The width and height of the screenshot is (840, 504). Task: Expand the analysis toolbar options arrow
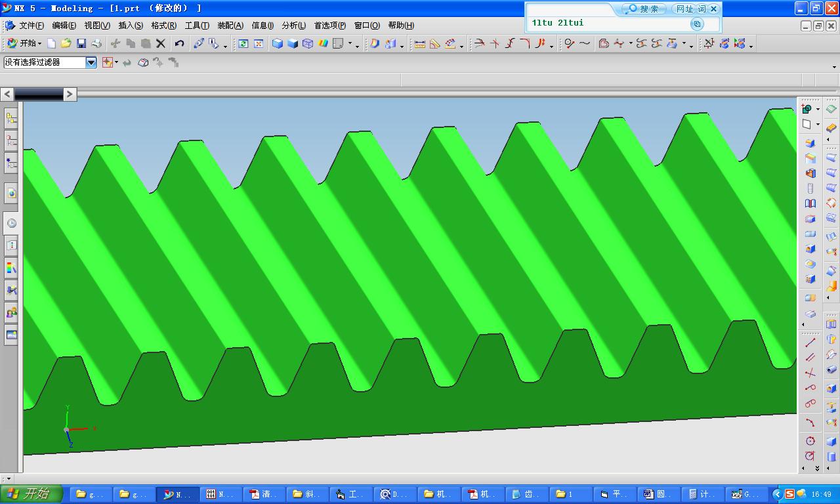(461, 45)
